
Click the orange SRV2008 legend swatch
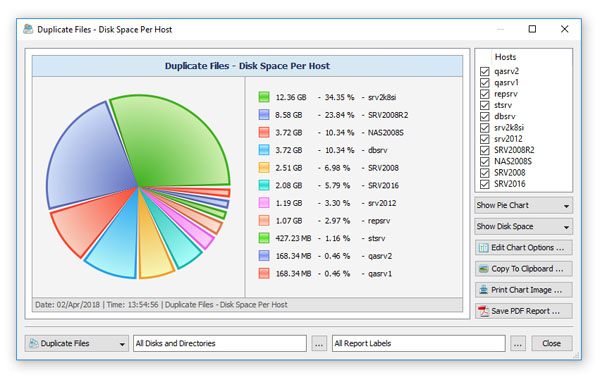264,168
